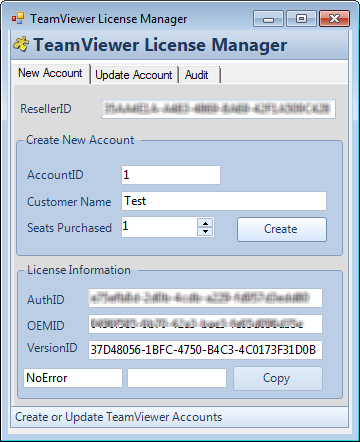Select the VersionID value field
This screenshot has height=442, width=360.
click(x=205, y=350)
